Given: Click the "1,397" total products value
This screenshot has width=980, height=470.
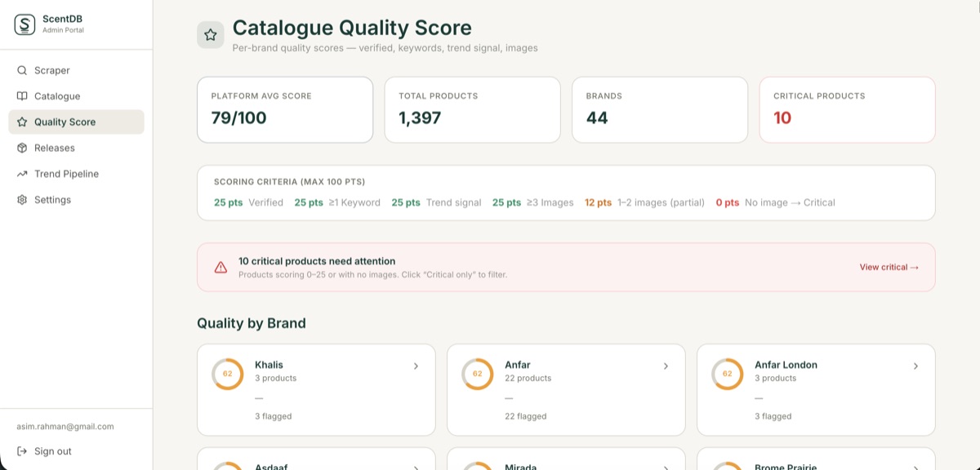Looking at the screenshot, I should 420,117.
